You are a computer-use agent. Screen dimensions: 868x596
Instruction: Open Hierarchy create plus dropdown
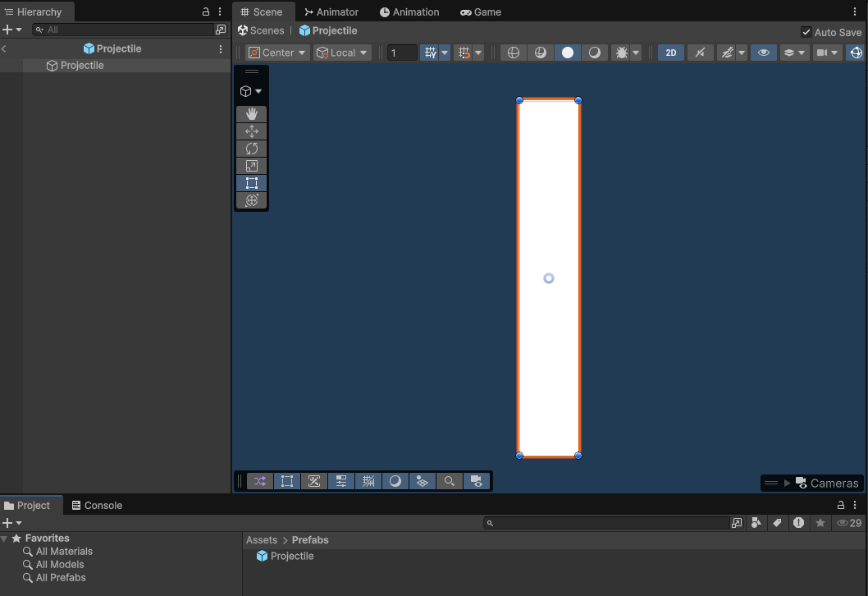(11, 30)
